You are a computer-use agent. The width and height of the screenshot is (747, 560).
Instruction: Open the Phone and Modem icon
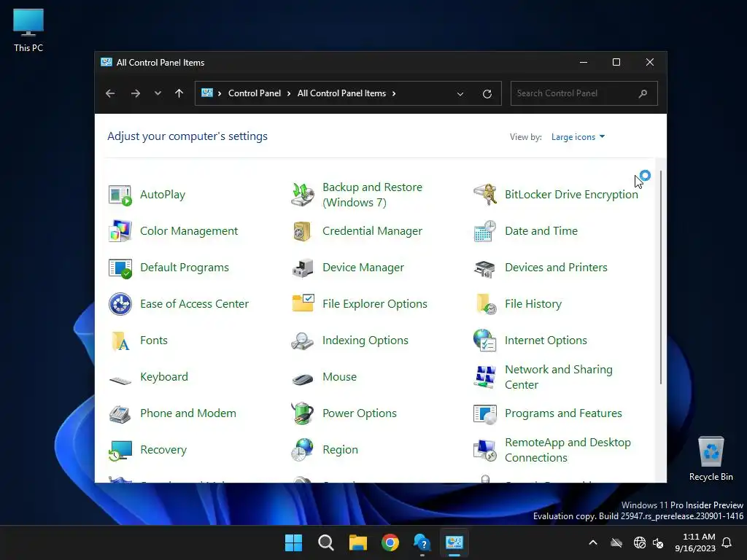point(120,413)
